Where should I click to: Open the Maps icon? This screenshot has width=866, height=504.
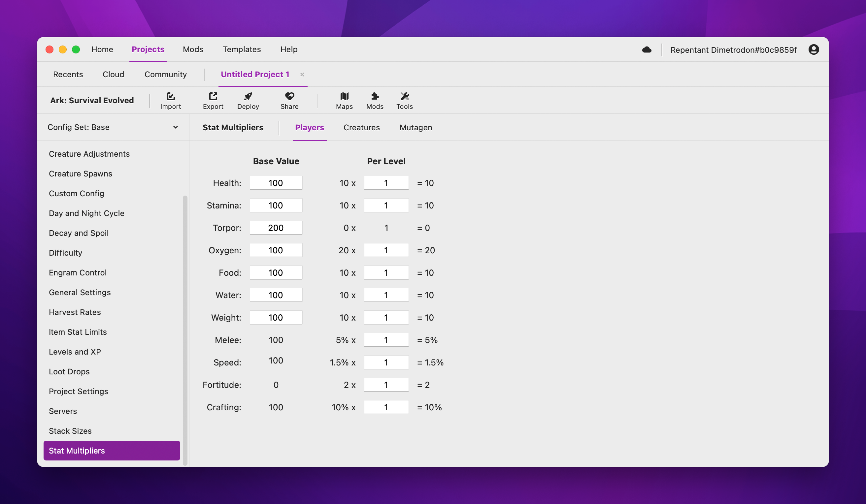tap(344, 100)
